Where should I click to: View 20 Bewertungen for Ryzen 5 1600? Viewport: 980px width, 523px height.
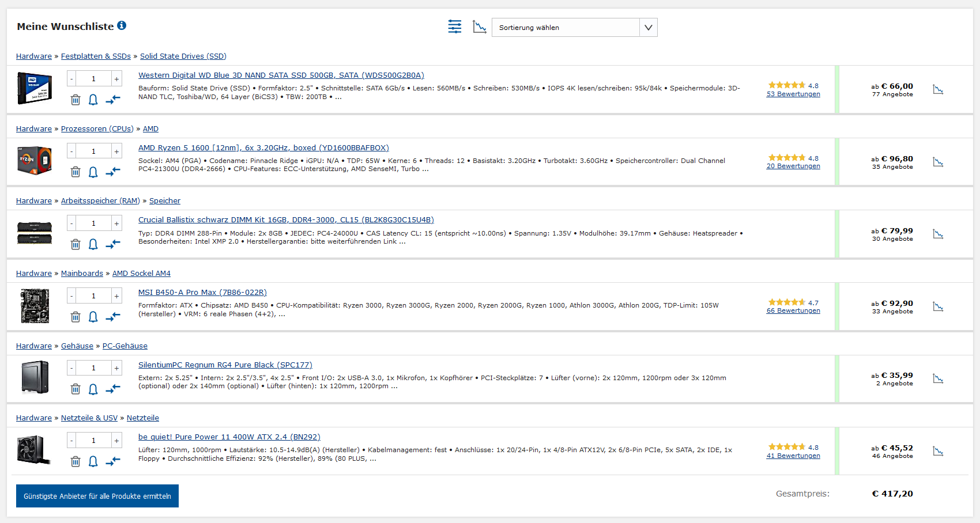click(x=793, y=166)
